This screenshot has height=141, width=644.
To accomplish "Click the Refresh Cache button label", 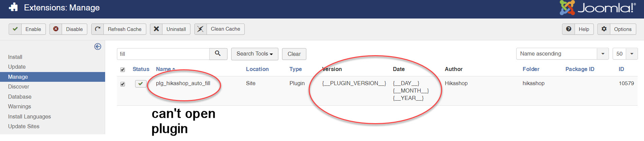I will [125, 29].
